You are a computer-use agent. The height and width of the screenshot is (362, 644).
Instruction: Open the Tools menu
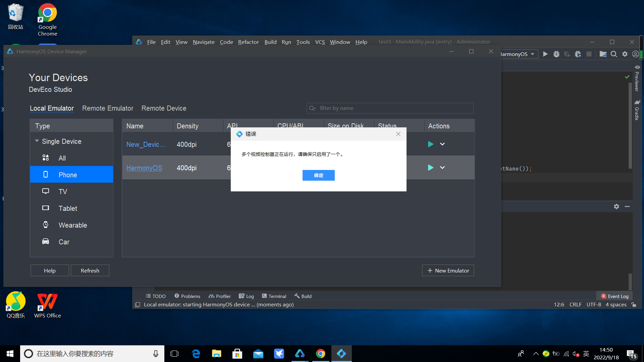303,42
